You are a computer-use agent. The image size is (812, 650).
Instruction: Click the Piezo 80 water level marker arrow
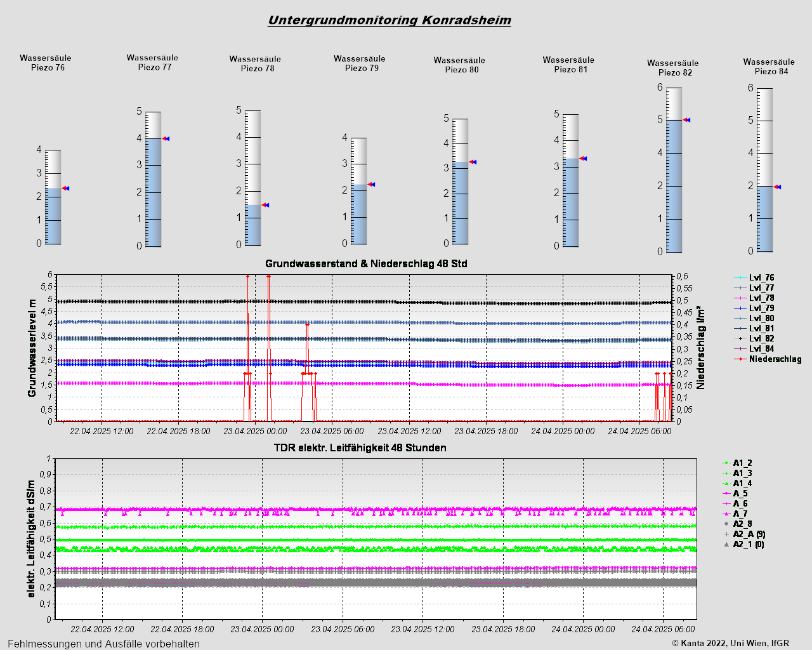tap(473, 162)
